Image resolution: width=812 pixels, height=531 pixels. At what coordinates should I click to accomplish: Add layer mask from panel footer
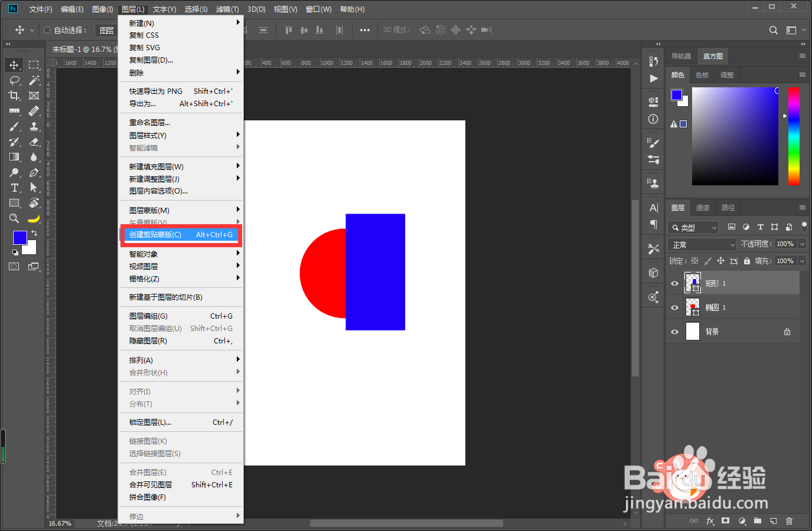(x=726, y=521)
